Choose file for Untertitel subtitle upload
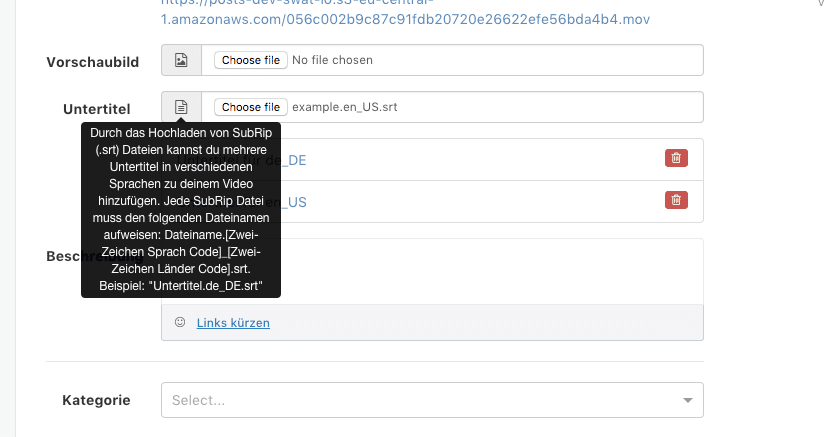824x437 pixels. pyautogui.click(x=251, y=107)
